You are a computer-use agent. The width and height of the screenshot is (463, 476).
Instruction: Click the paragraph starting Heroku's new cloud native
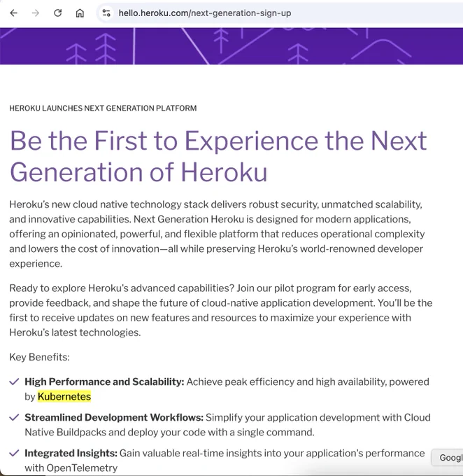217,234
